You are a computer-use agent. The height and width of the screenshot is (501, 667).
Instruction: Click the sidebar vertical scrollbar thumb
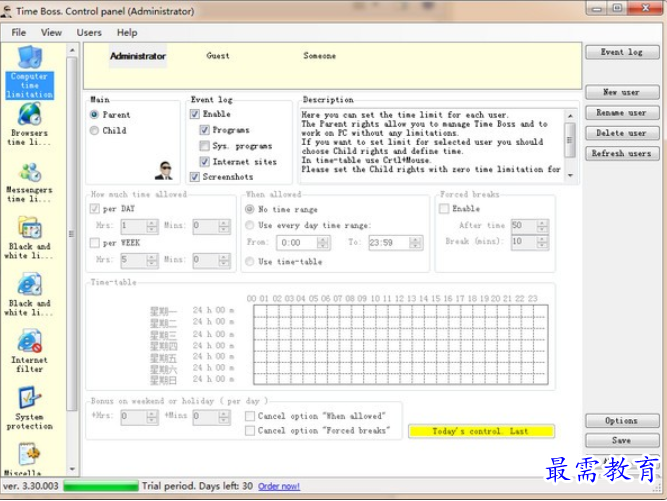tap(71, 233)
